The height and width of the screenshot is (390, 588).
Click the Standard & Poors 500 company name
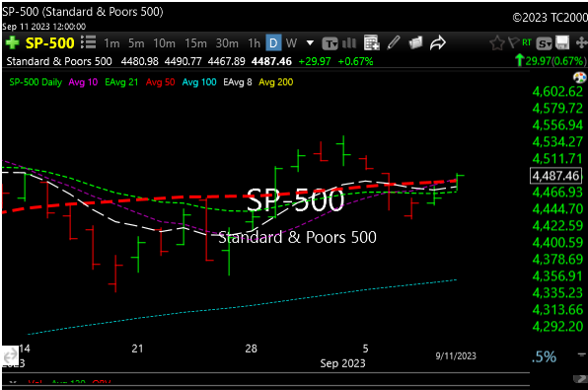pyautogui.click(x=59, y=61)
